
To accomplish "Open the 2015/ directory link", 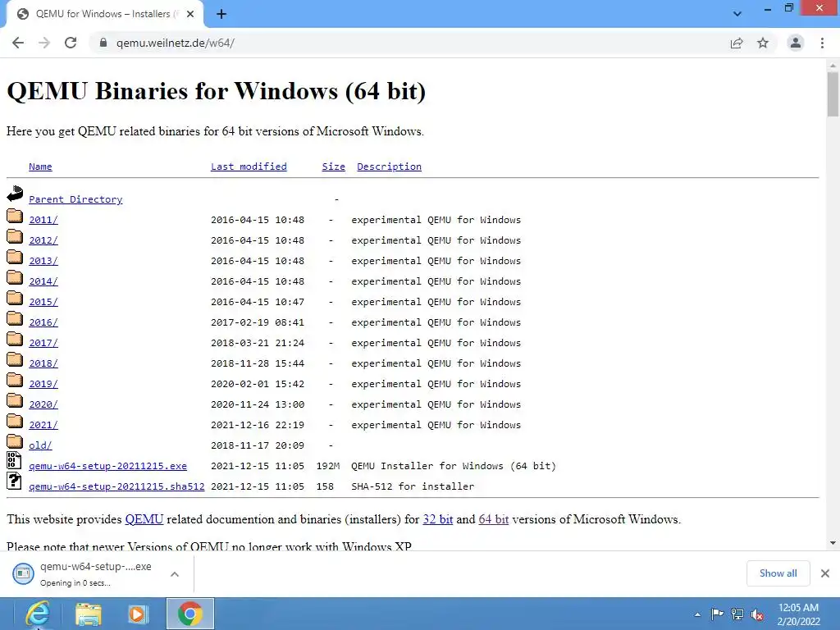I will (43, 302).
